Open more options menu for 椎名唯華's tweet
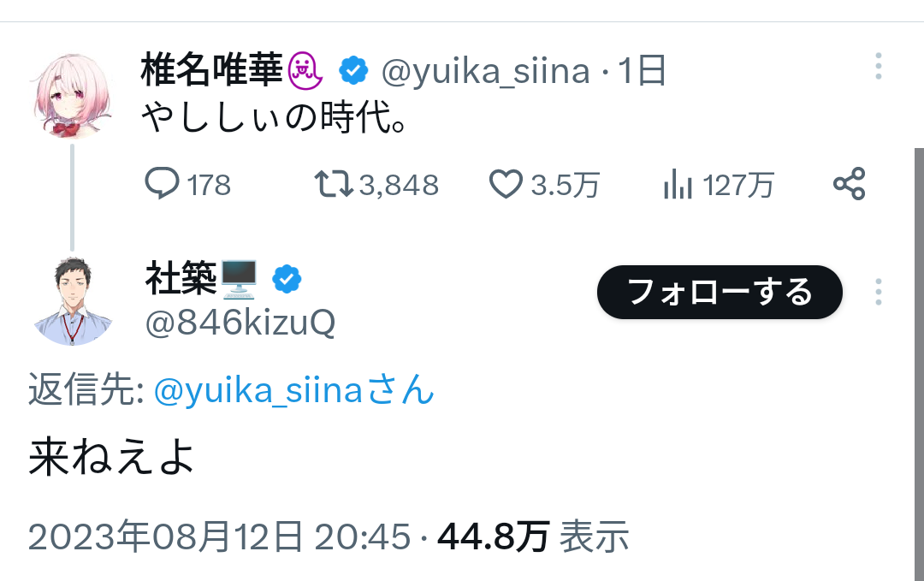The height and width of the screenshot is (581, 924). 879,67
